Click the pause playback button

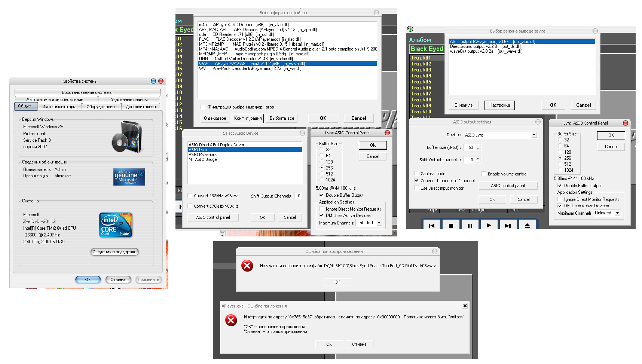point(470,225)
